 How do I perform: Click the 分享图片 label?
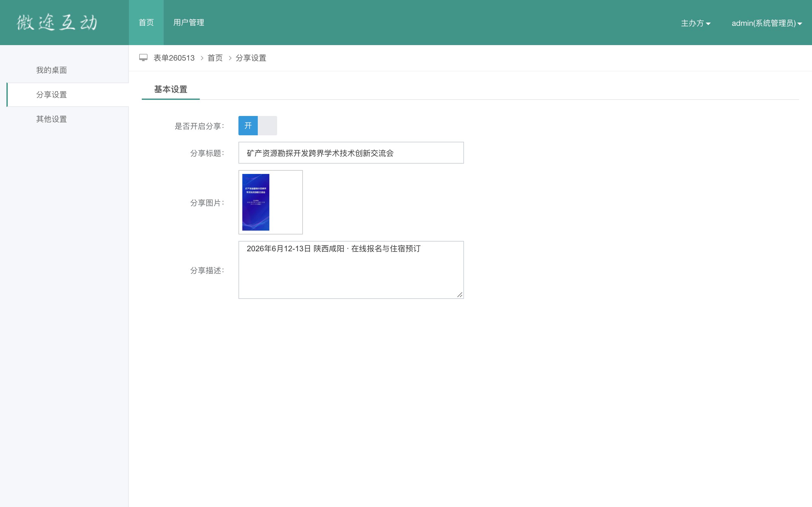(207, 203)
